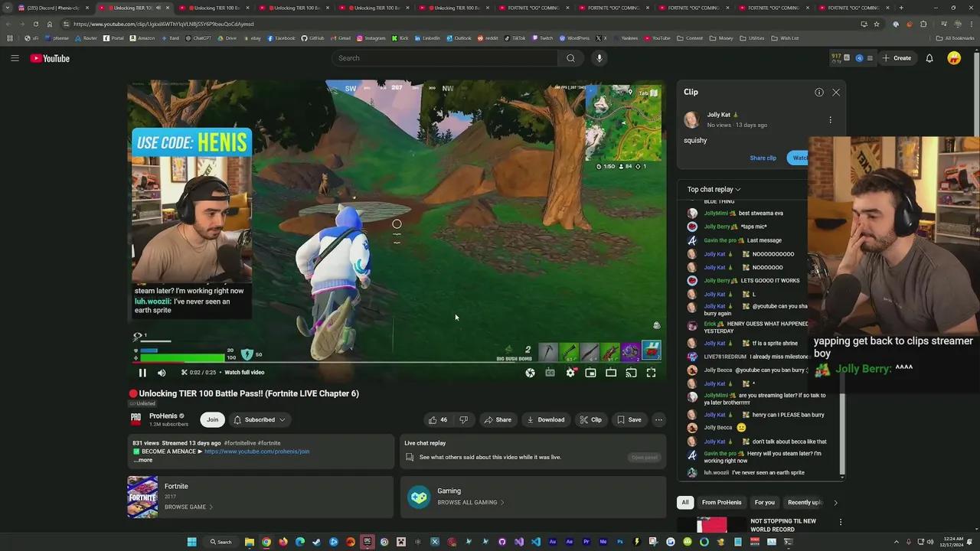The width and height of the screenshot is (980, 551).
Task: Pause the video playback
Action: pos(142,372)
